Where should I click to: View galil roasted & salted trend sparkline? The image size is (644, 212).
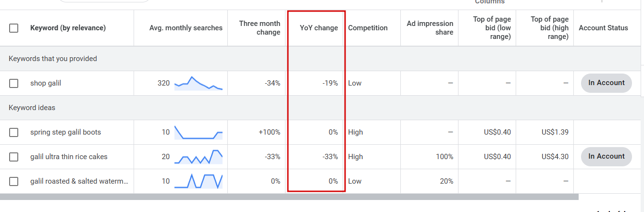coord(198,181)
